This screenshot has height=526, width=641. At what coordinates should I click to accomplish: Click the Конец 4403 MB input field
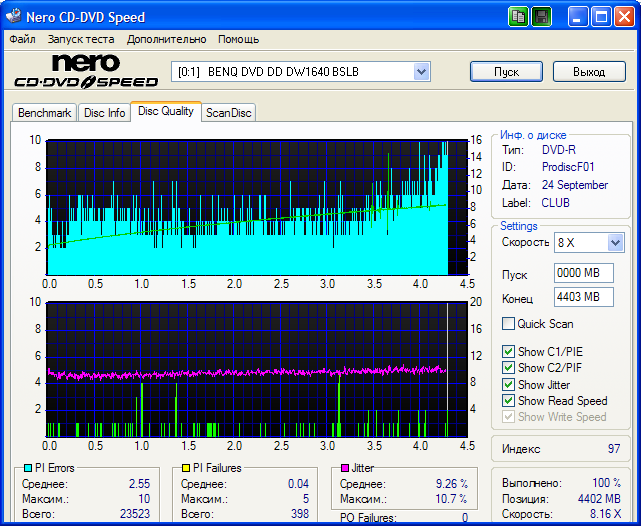click(583, 297)
